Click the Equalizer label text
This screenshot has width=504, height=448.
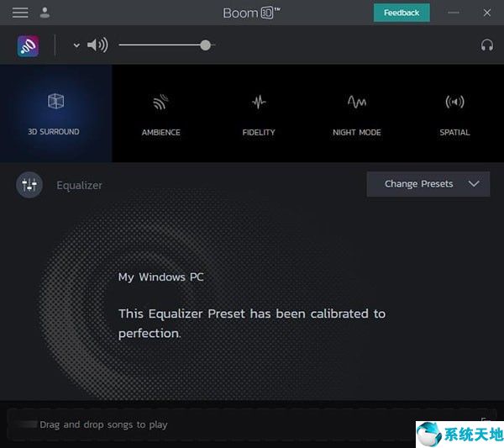click(80, 185)
